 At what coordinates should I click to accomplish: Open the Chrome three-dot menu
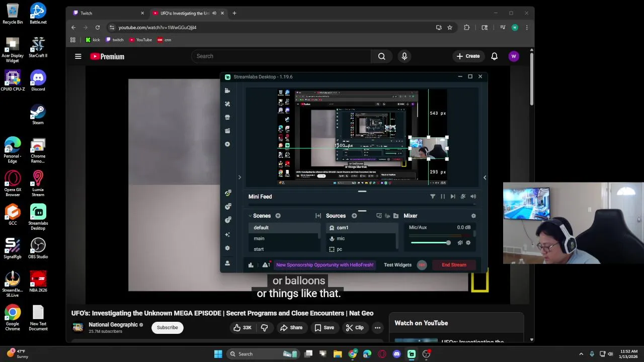click(527, 28)
